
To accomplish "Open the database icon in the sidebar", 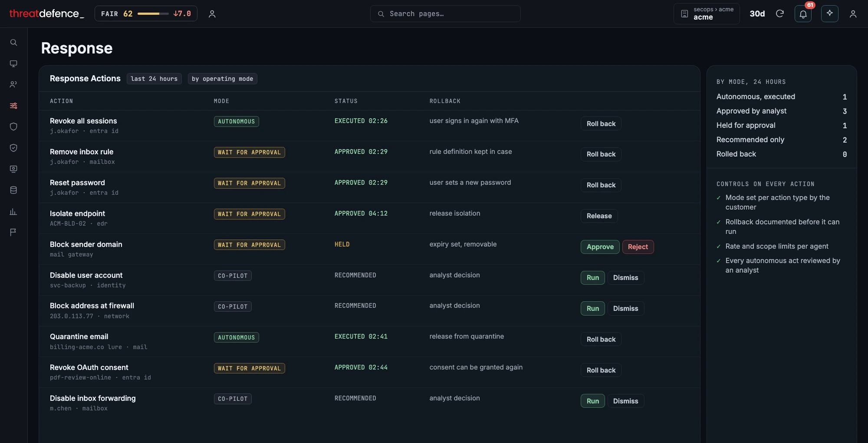I will coord(13,190).
